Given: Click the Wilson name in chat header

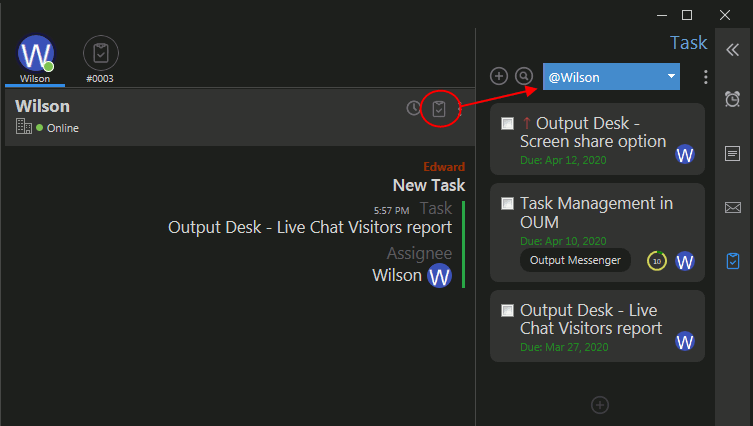Looking at the screenshot, I should pos(42,106).
